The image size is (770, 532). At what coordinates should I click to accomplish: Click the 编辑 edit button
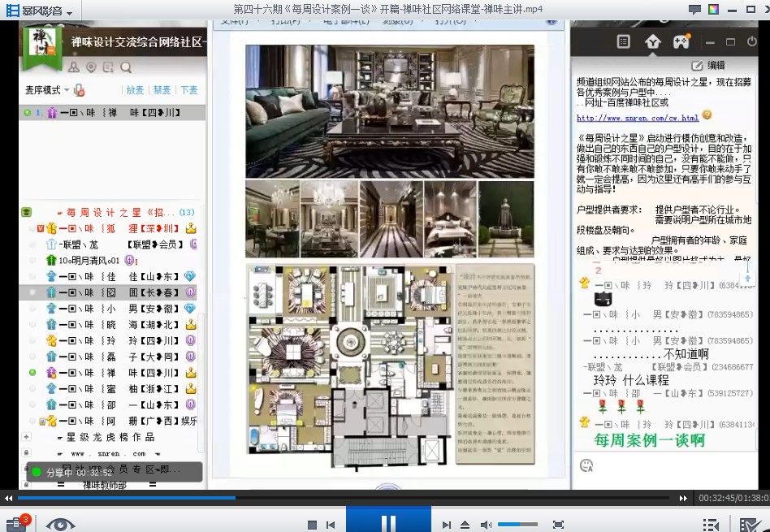click(708, 65)
